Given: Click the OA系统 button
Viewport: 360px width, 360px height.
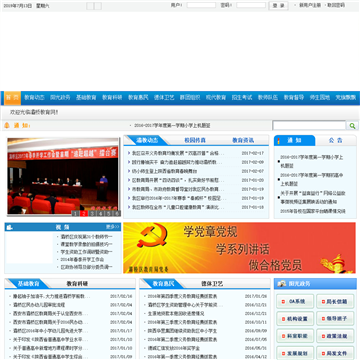Looking at the screenshot, I should (x=295, y=301).
